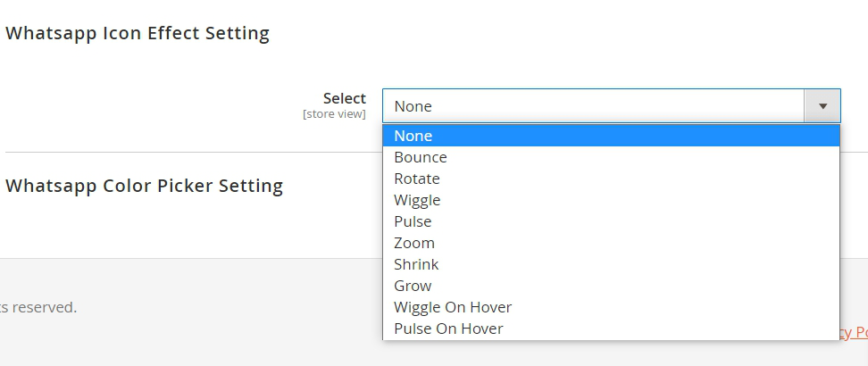Click the [store view] scope label
The width and height of the screenshot is (868, 366).
coord(334,114)
